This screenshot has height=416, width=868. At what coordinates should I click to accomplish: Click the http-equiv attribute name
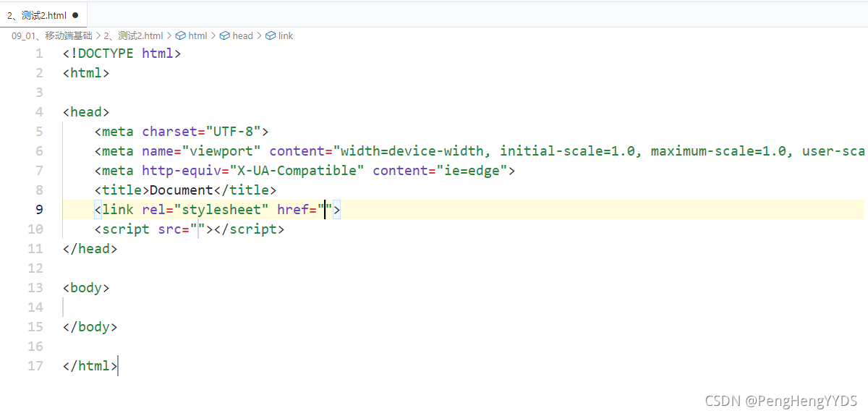tap(182, 171)
